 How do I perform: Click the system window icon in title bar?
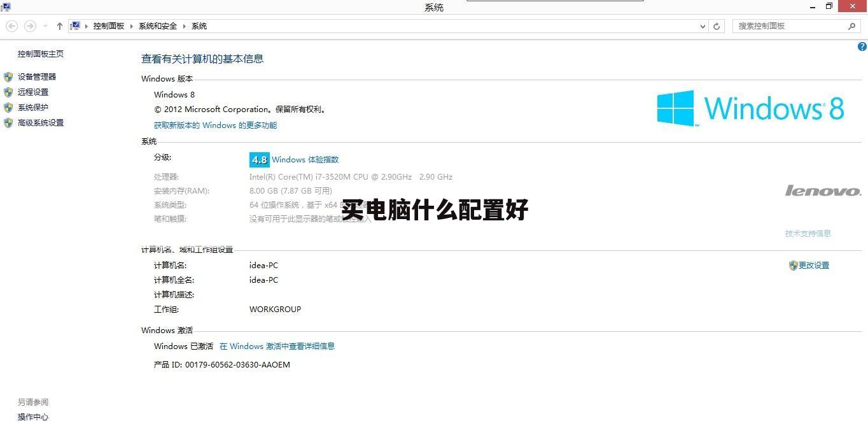pyautogui.click(x=6, y=6)
